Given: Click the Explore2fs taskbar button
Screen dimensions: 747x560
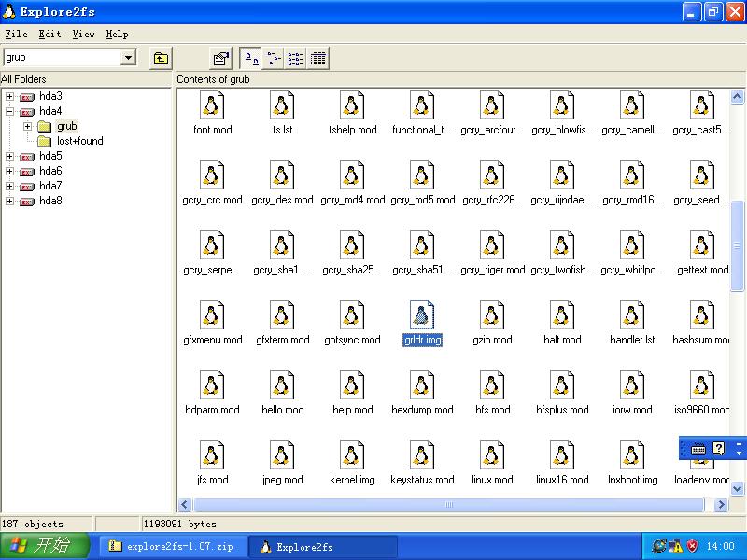Looking at the screenshot, I should tap(323, 546).
